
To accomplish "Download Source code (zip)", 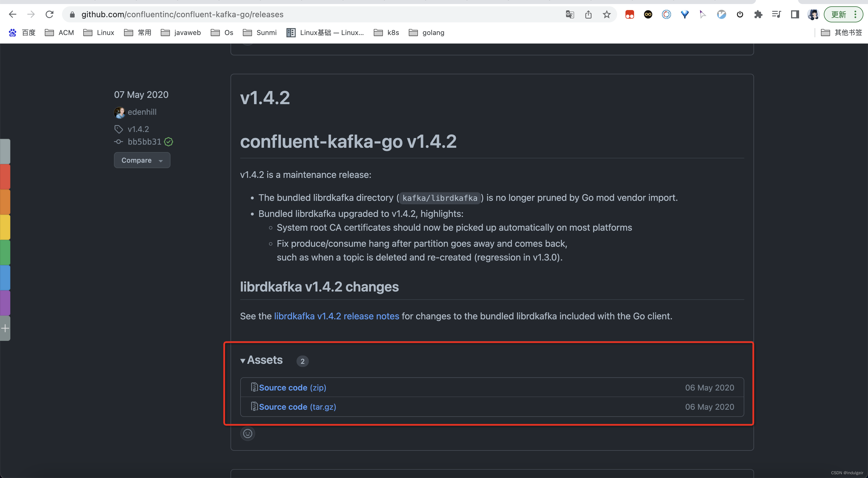I will (x=292, y=387).
